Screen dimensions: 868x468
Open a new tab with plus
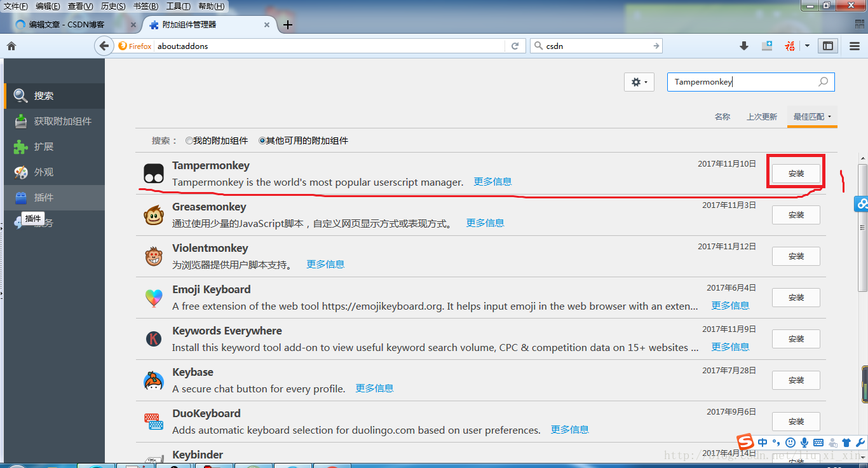point(288,25)
